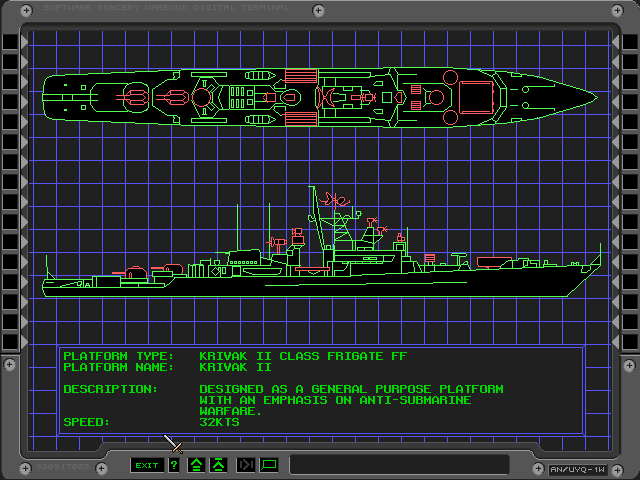Click the EXIT button

click(147, 465)
